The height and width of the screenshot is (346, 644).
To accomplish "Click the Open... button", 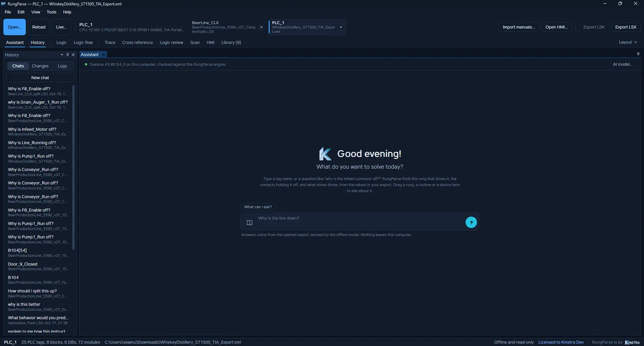I will click(x=14, y=27).
